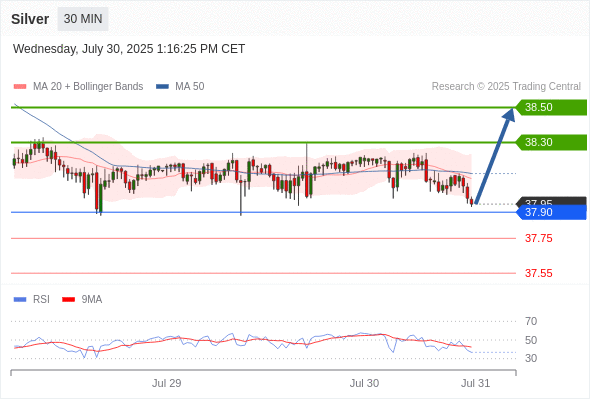Click the Wednesday, July 30, 2025 timestamp text
590x400 pixels.
(129, 49)
